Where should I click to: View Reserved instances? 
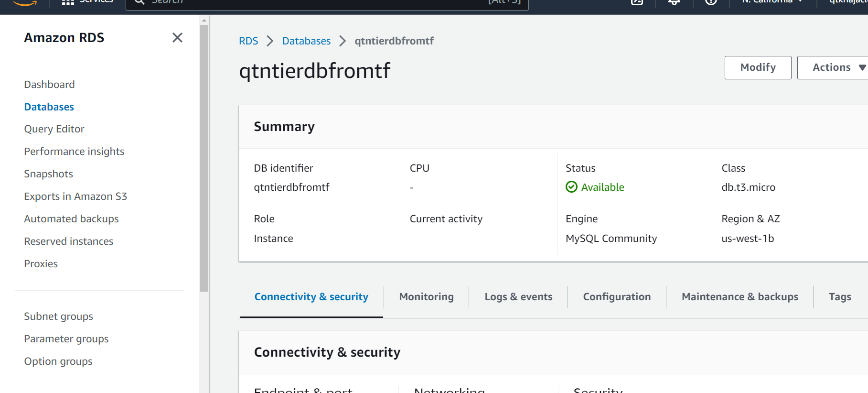click(x=68, y=241)
